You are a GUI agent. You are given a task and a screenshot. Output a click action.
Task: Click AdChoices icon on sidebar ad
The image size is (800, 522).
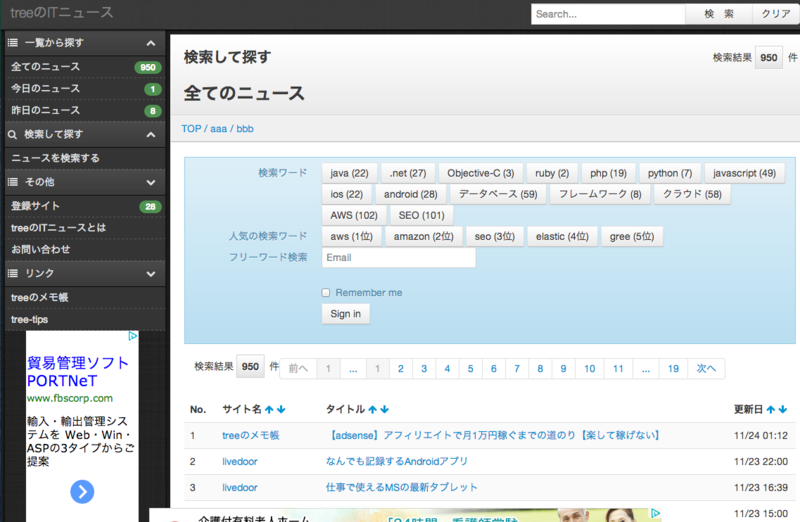coord(133,336)
